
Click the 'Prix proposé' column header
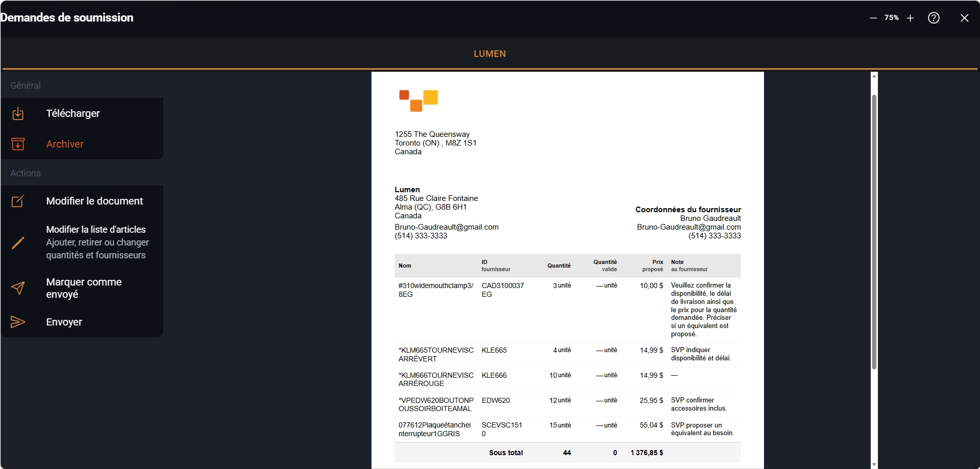tap(653, 266)
